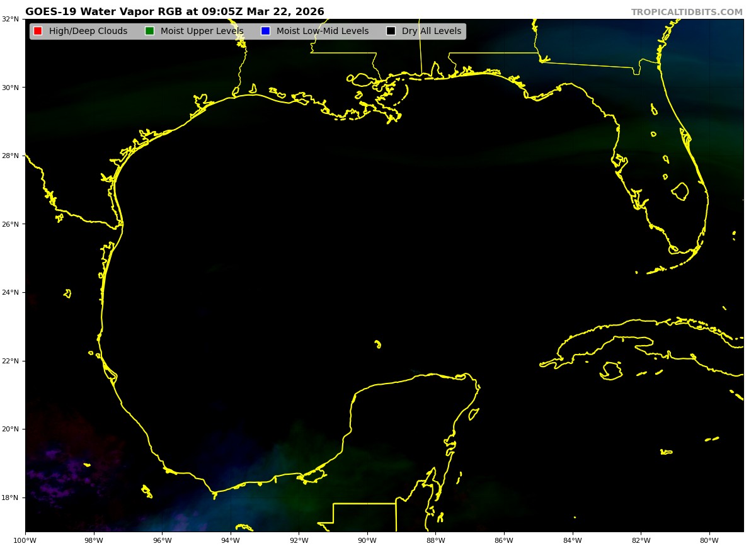Click the "Dry All Levels" legend label
This screenshot has width=756, height=546.
click(x=432, y=31)
